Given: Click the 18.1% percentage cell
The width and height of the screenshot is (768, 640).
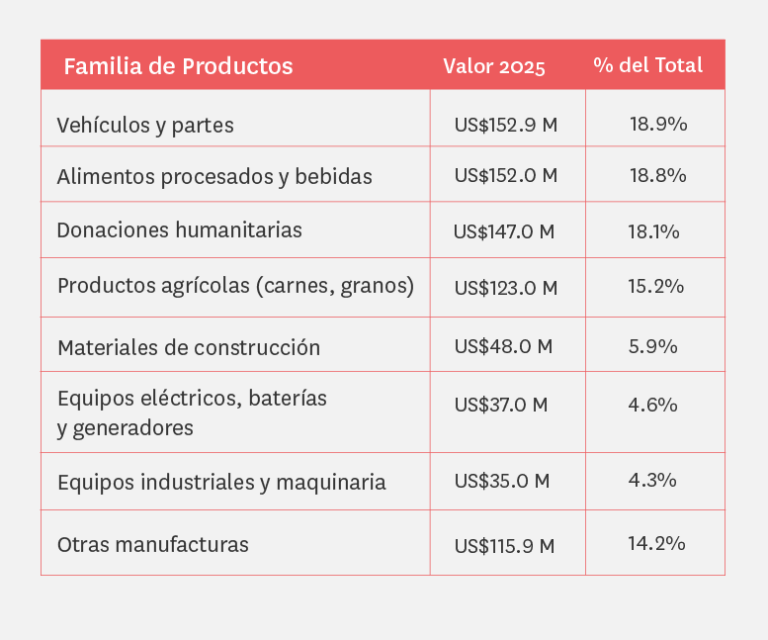Looking at the screenshot, I should (653, 231).
